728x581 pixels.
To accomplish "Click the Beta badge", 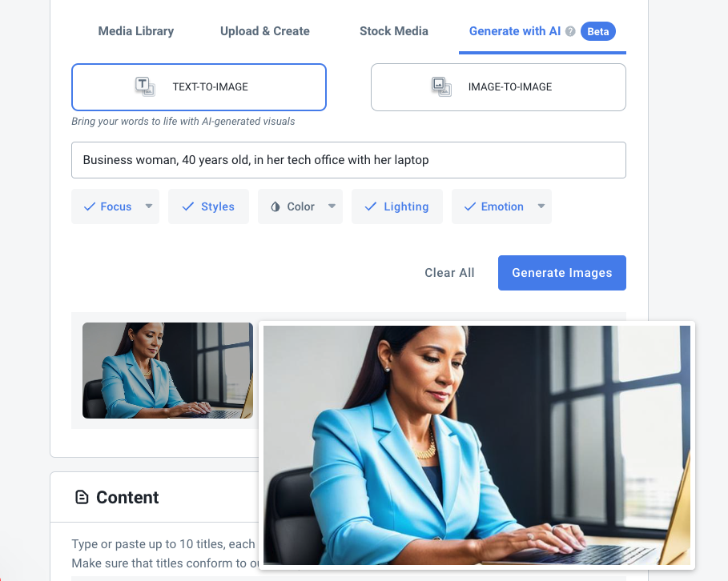I will 598,31.
